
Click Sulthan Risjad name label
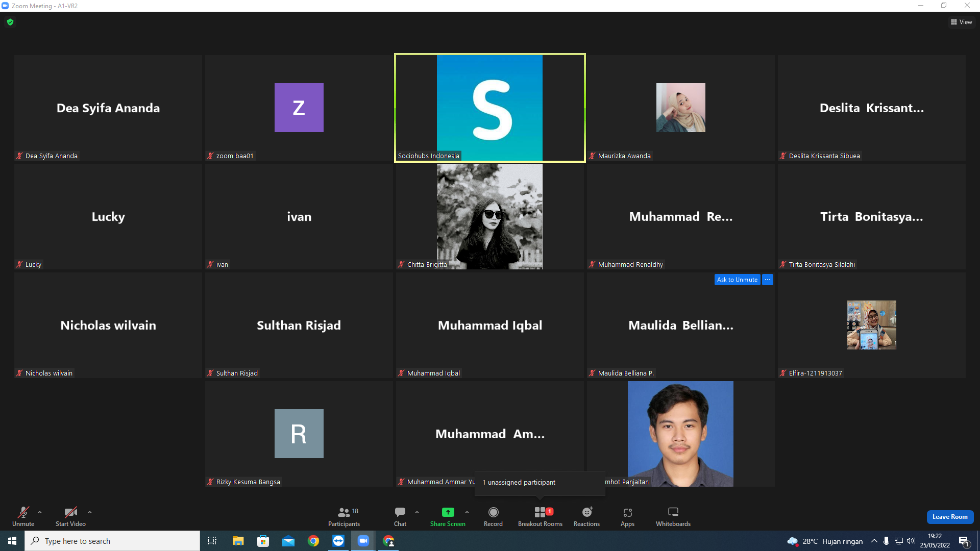[237, 373]
